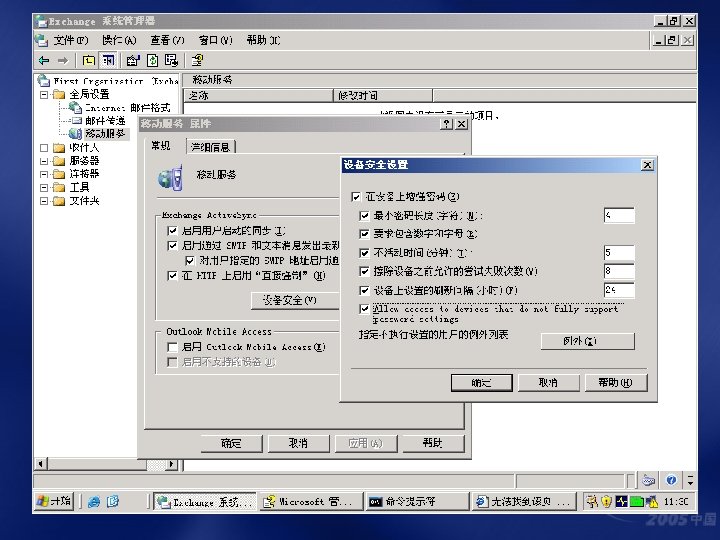Click the 文件夹 folder icon in tree
720x540 pixels.
click(59, 201)
